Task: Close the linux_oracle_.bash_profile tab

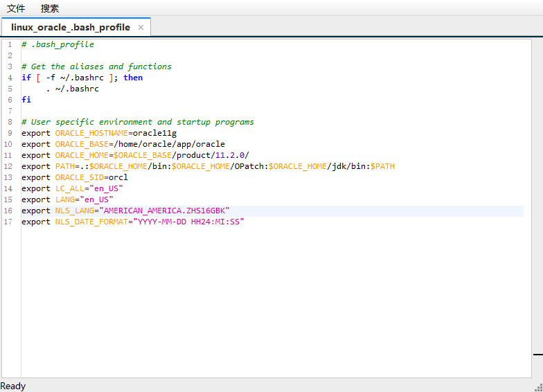Action: point(141,27)
